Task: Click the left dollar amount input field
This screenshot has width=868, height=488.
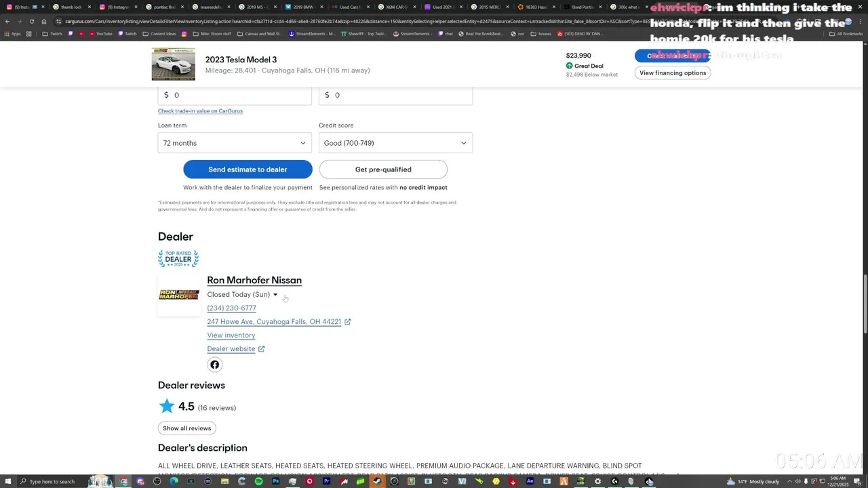Action: 235,96
